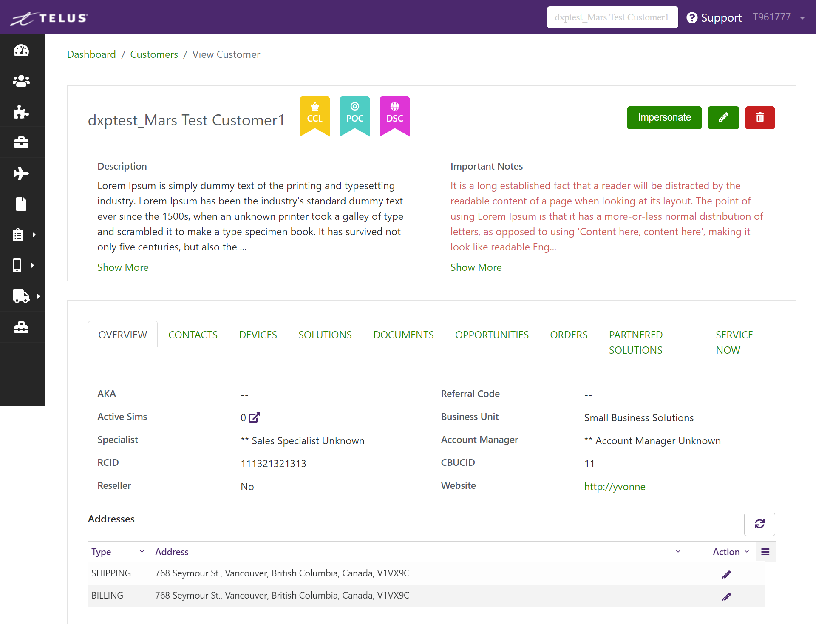The width and height of the screenshot is (816, 644).
Task: Click the RCID value 111321321313
Action: 273,464
